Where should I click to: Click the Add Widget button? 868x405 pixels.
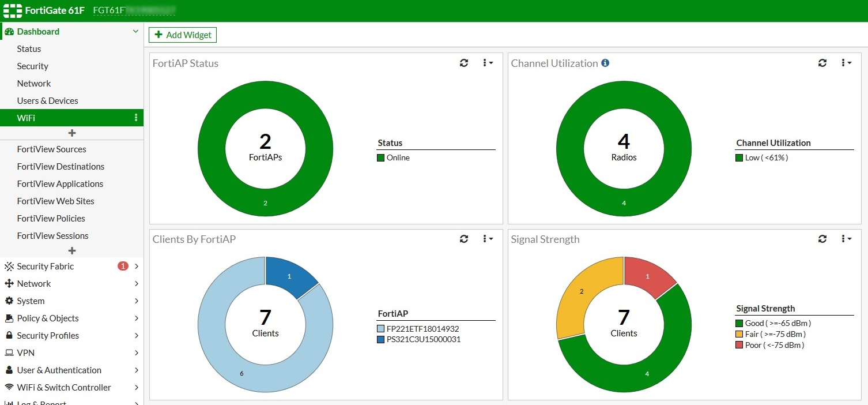pos(183,35)
